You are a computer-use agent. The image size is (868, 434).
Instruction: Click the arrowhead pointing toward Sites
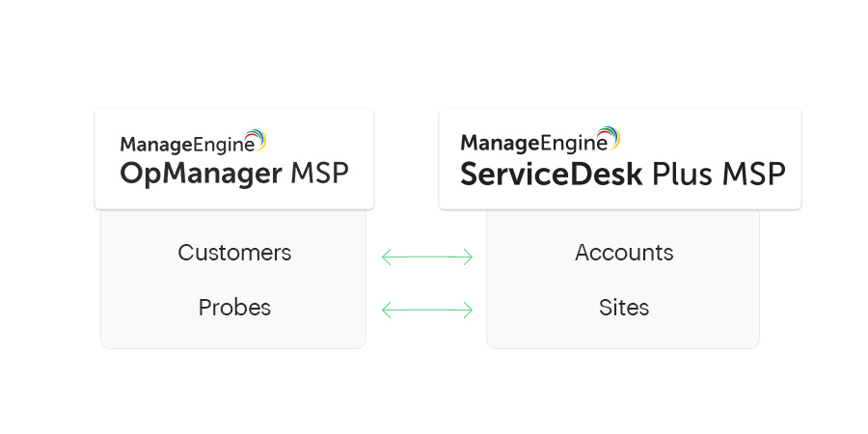click(x=468, y=310)
